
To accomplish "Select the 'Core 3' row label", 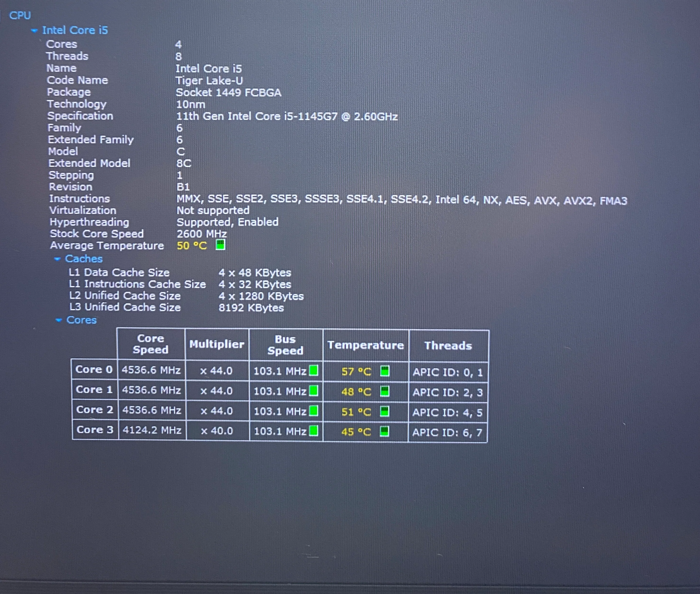I will 95,430.
